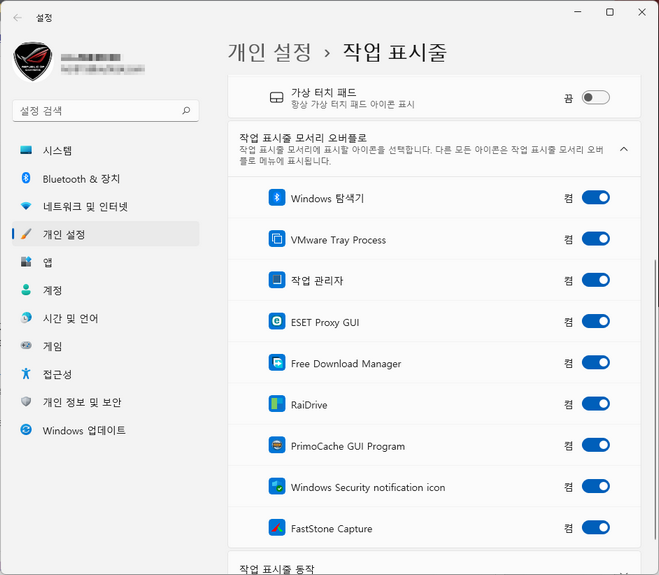
Task: Open Windows 업데이트 settings
Action: (x=105, y=430)
